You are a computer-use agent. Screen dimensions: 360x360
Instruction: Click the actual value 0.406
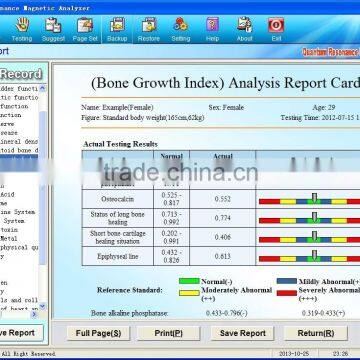223,237
